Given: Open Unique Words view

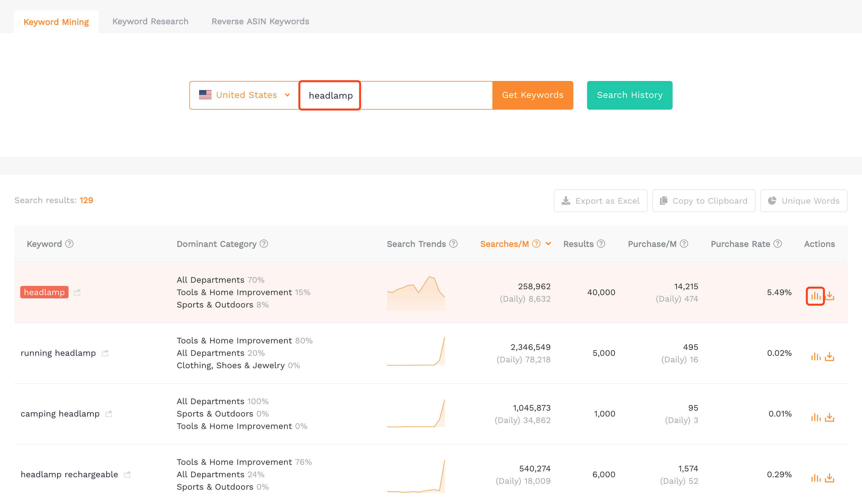Looking at the screenshot, I should coord(804,201).
